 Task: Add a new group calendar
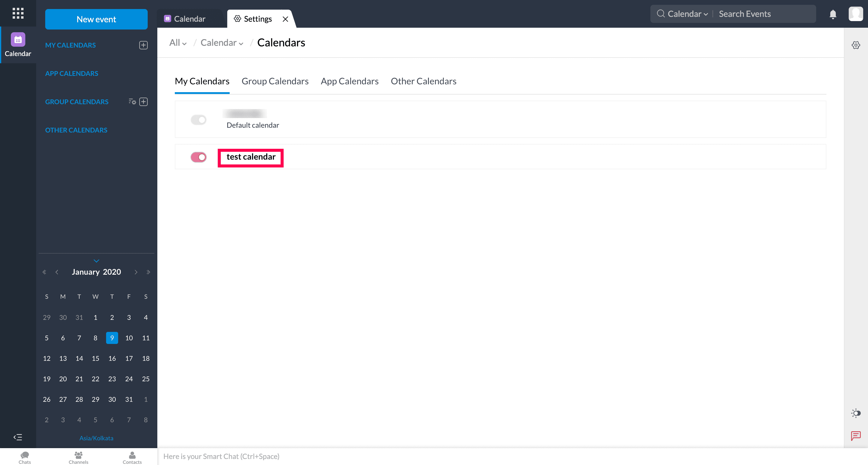pos(143,102)
